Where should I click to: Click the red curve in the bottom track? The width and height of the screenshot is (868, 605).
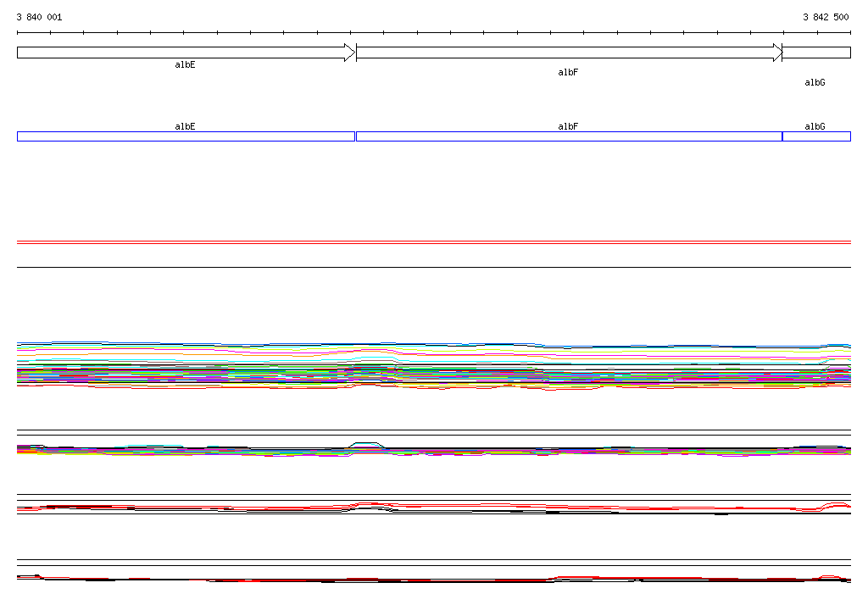coord(593,578)
